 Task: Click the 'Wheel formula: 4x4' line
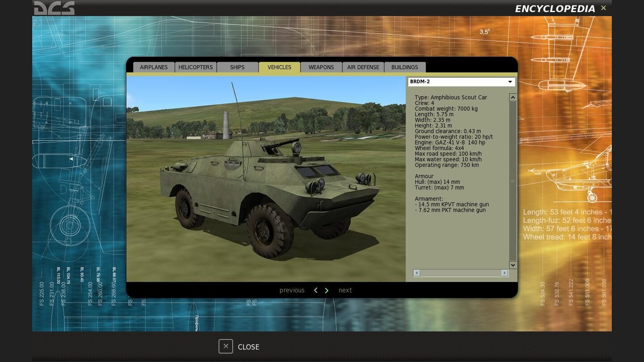[x=439, y=148]
